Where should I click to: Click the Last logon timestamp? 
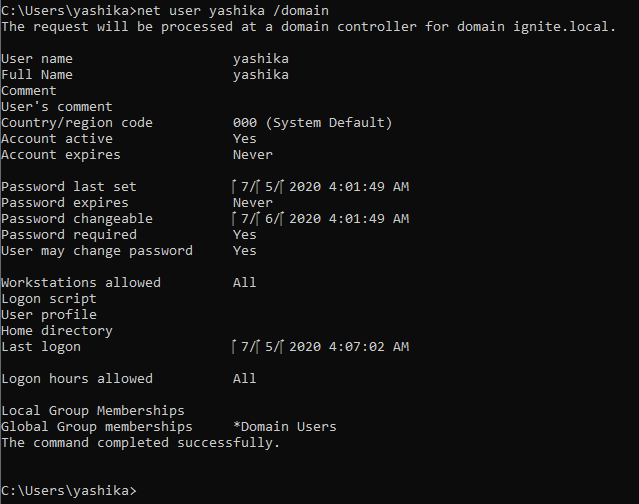[320, 347]
